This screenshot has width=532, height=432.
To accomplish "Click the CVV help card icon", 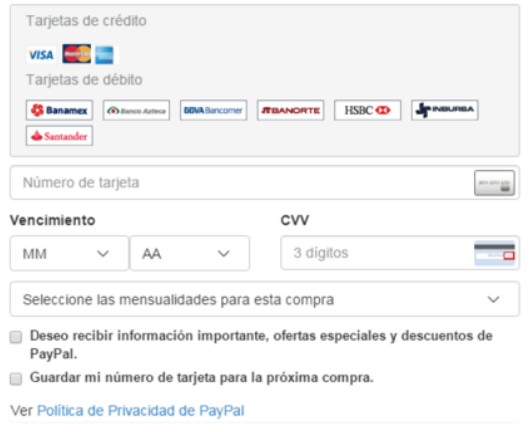I will 494,253.
